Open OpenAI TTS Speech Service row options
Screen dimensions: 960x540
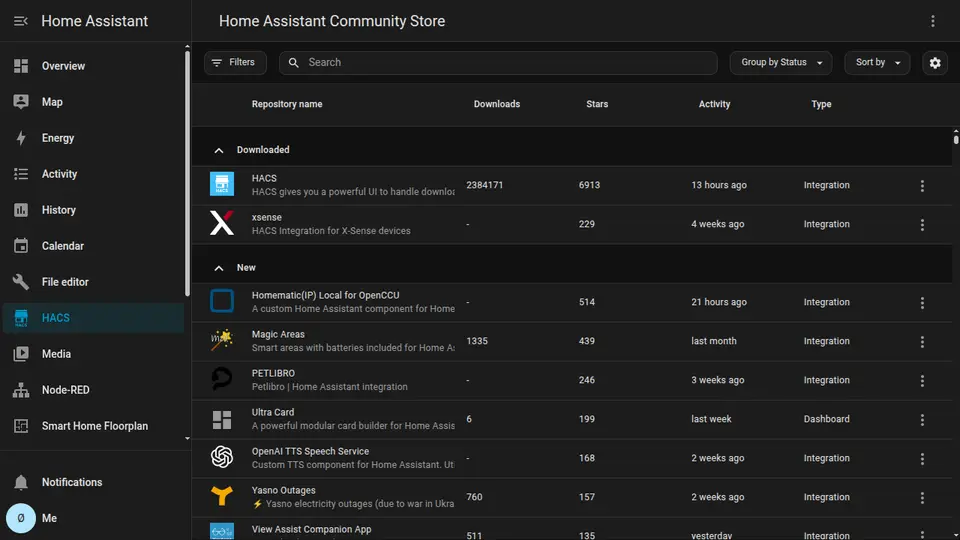922,459
